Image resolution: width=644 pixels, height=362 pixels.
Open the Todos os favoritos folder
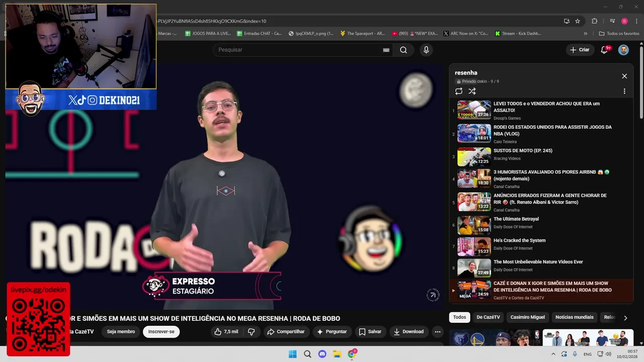point(619,34)
